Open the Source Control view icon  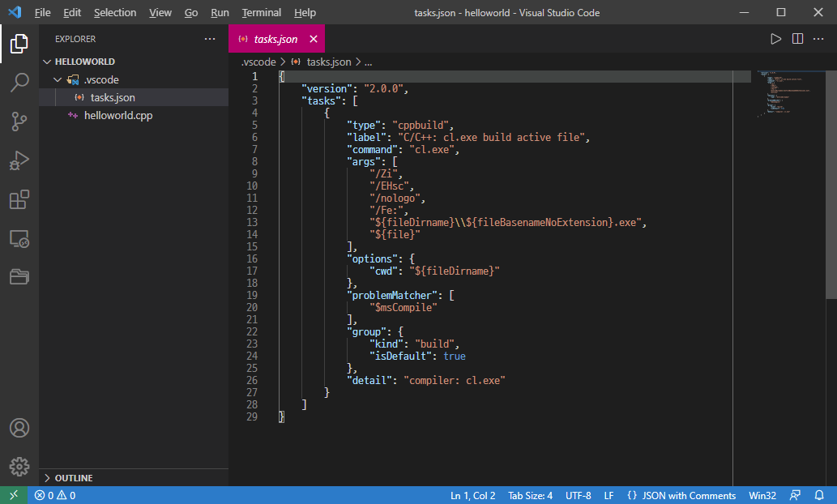pyautogui.click(x=19, y=122)
